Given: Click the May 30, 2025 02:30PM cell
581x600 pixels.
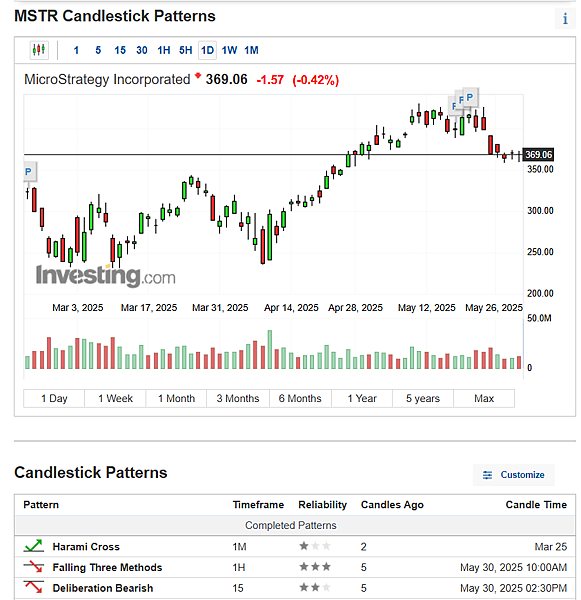Looking at the screenshot, I should point(513,588).
